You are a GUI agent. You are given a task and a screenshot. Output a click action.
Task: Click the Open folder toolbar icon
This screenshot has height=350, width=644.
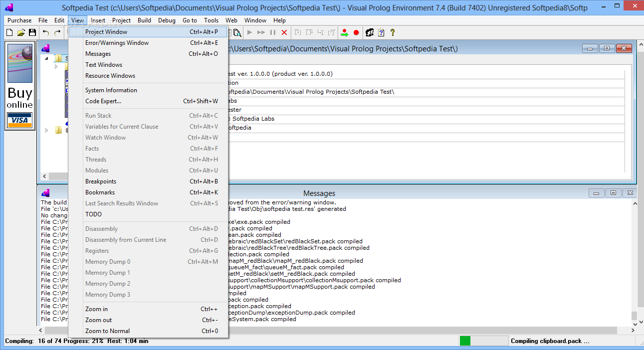pos(21,32)
